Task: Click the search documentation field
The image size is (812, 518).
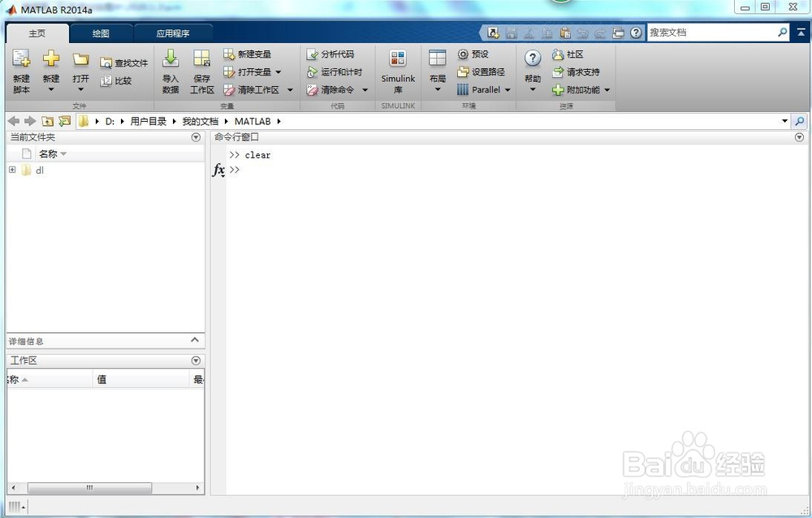Action: tap(711, 32)
